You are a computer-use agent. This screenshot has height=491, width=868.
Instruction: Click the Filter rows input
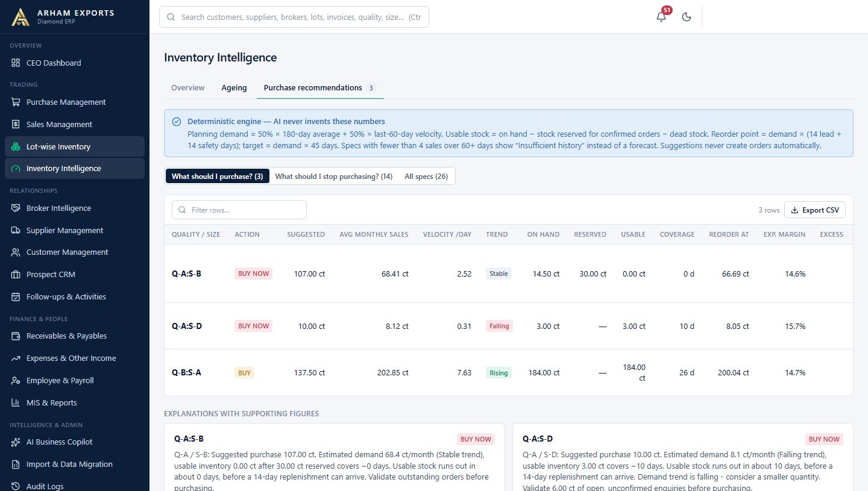(x=239, y=210)
